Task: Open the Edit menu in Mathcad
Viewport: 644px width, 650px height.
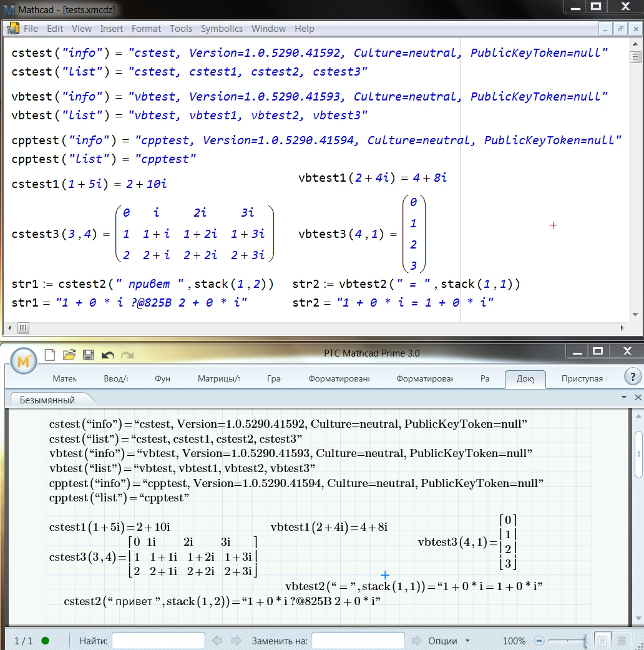Action: pos(55,29)
